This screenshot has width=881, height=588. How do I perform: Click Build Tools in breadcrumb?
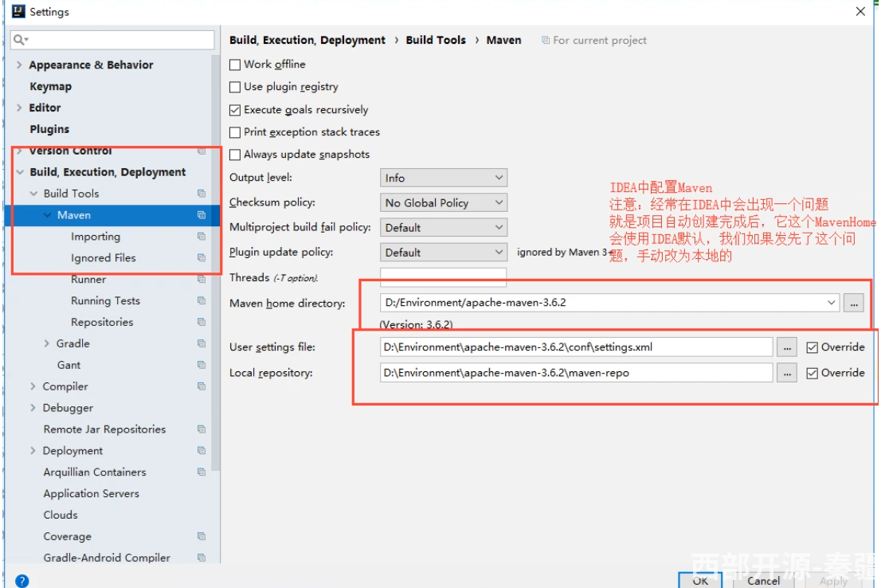(436, 40)
